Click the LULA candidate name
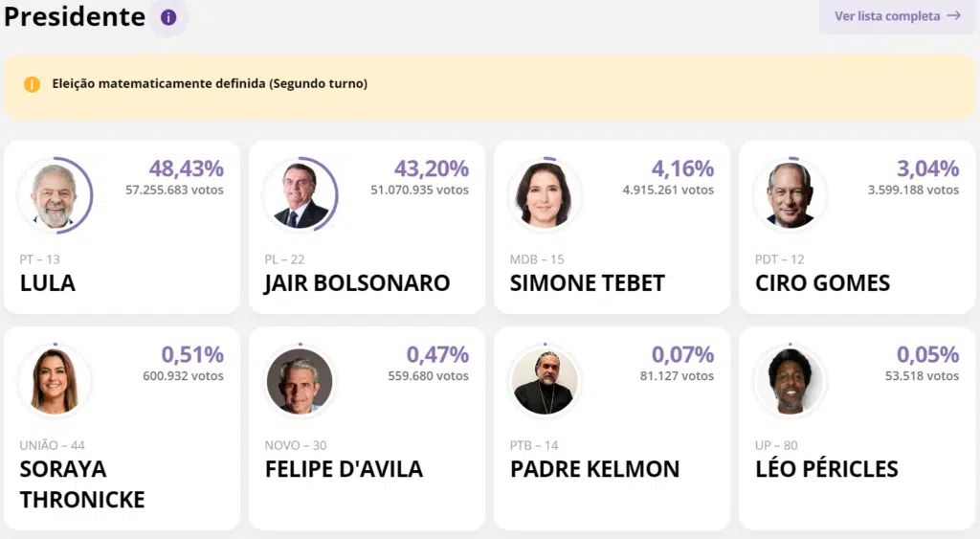The image size is (980, 539). coord(47,283)
